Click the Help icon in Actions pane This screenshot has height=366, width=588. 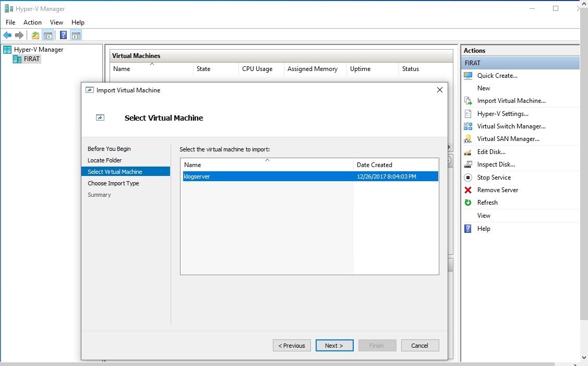click(468, 228)
